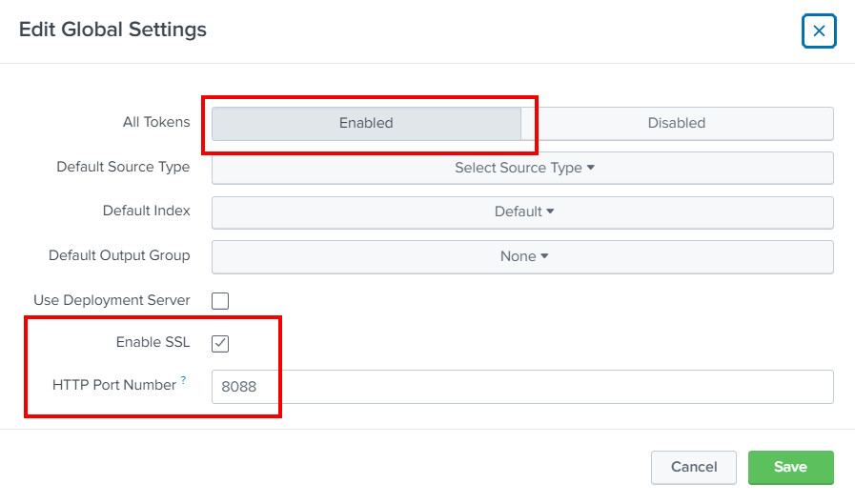The height and width of the screenshot is (504, 855).
Task: Check the Use Deployment Server checkbox
Action: tap(220, 301)
